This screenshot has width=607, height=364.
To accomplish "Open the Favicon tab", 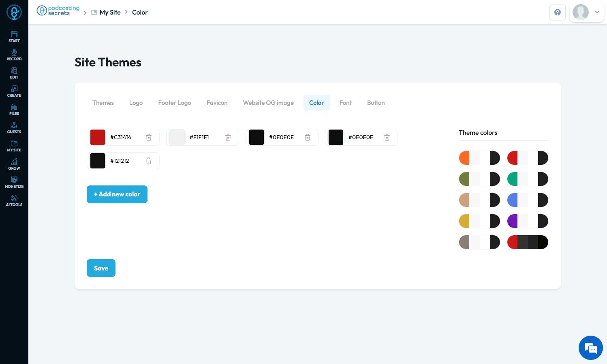I will tap(217, 103).
